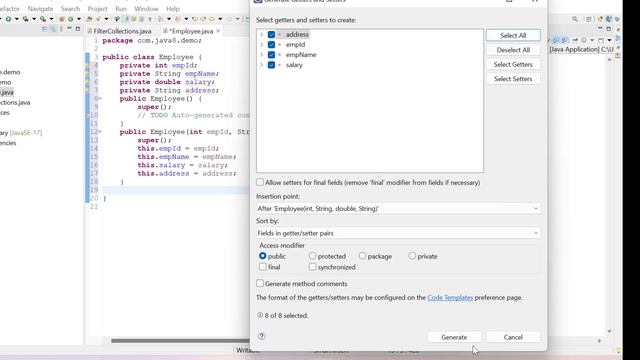Enable Allow setters for final fields

(x=260, y=182)
